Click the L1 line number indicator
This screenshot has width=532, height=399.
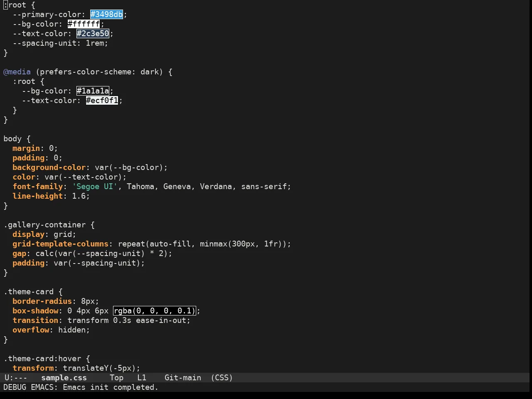[142, 378]
